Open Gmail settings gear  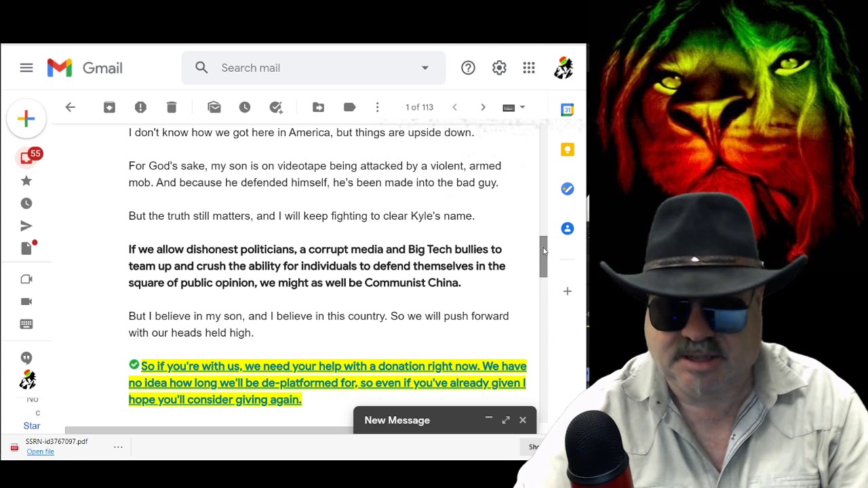[x=499, y=68]
